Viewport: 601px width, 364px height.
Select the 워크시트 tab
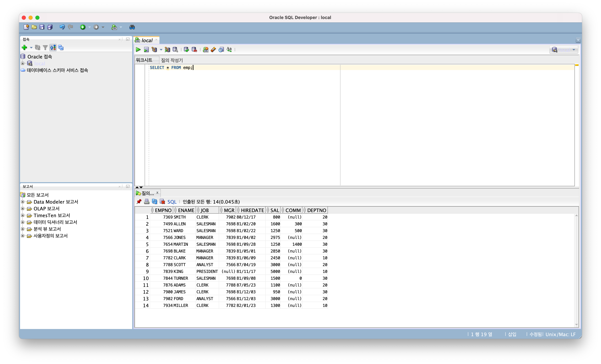click(x=144, y=60)
